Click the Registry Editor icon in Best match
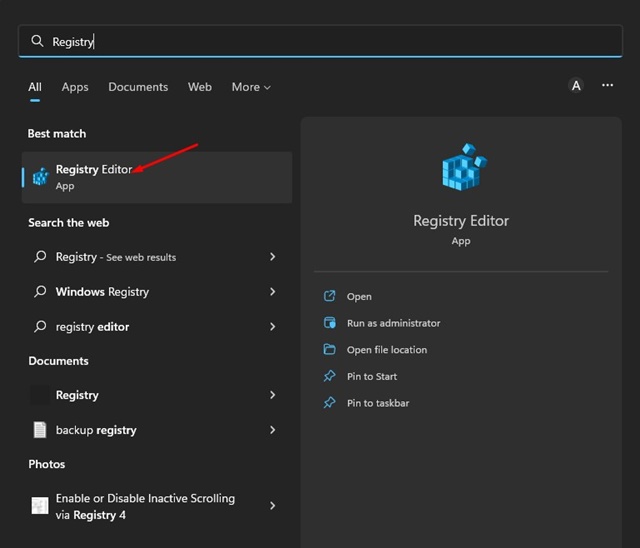Image resolution: width=640 pixels, height=548 pixels. (40, 177)
